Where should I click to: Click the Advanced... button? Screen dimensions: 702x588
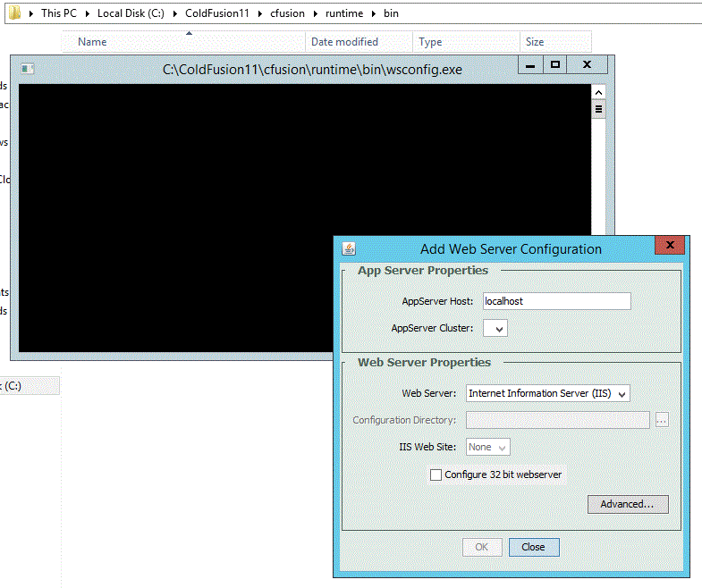[628, 504]
